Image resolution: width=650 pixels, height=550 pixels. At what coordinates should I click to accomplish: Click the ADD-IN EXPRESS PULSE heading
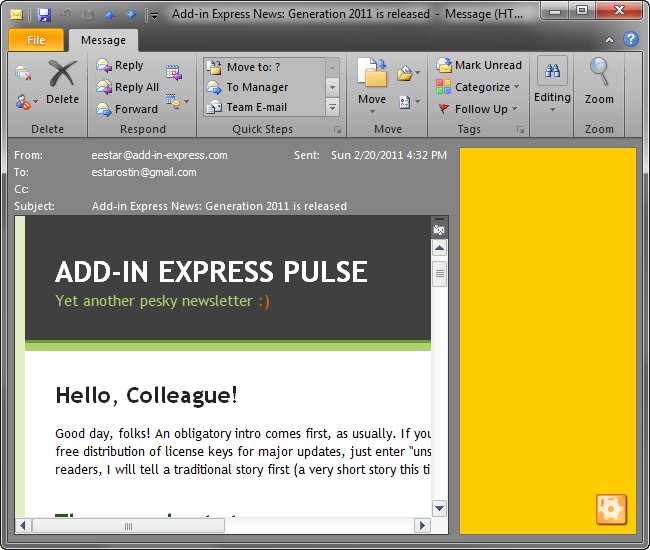[211, 272]
